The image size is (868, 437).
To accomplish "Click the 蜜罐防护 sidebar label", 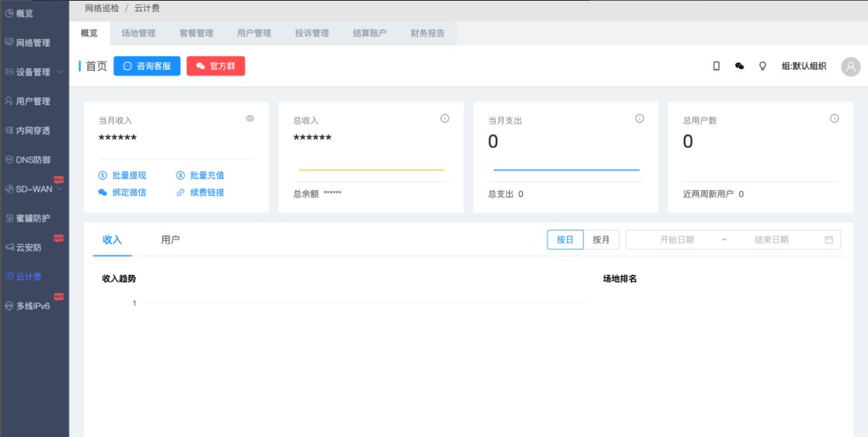I will tap(33, 218).
